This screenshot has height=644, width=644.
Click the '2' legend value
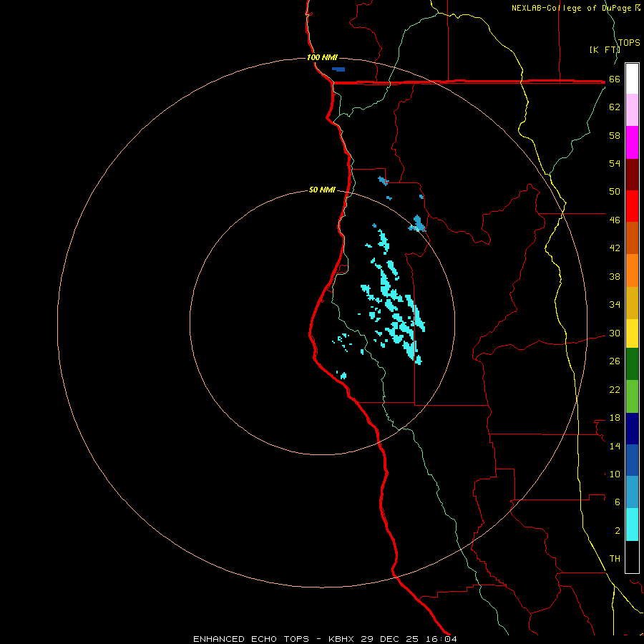coord(618,530)
